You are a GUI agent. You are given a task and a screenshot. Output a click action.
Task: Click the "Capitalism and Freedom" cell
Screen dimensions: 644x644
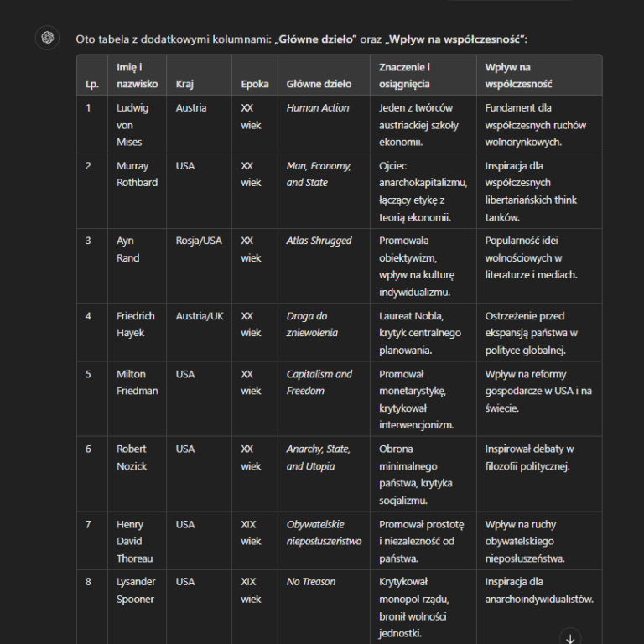click(319, 382)
